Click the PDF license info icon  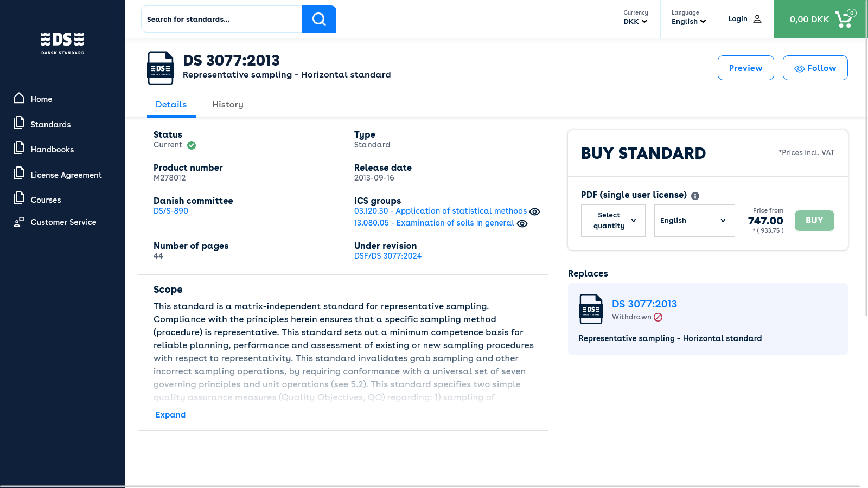(x=695, y=196)
